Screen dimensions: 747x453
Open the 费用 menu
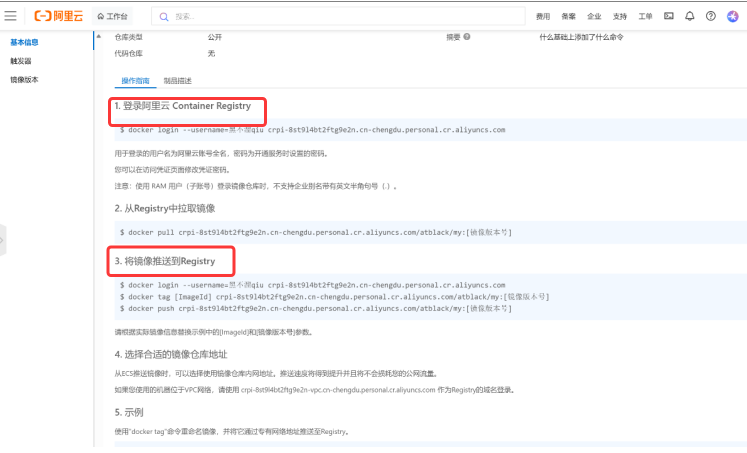(x=543, y=17)
